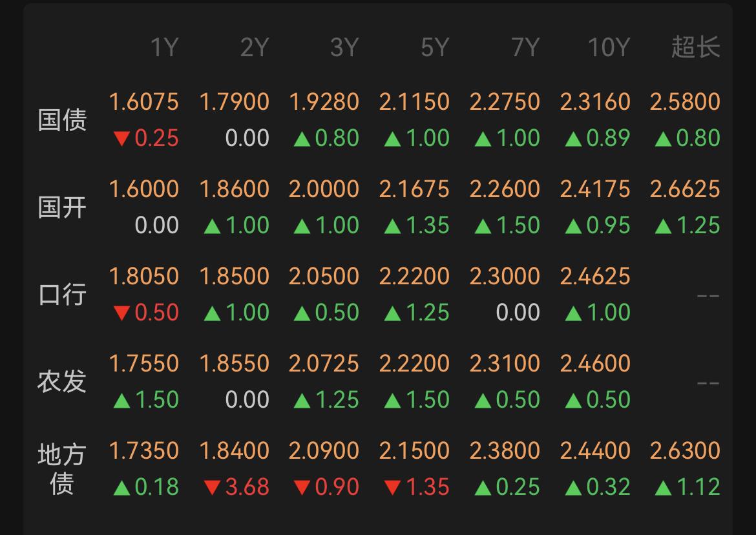The image size is (756, 535).
Task: Tap the 超长 column header
Action: [x=695, y=48]
